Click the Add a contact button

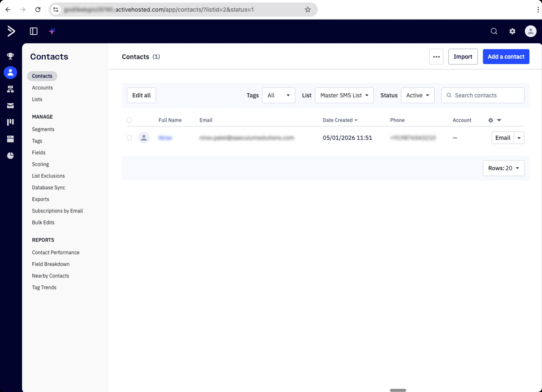(x=506, y=57)
